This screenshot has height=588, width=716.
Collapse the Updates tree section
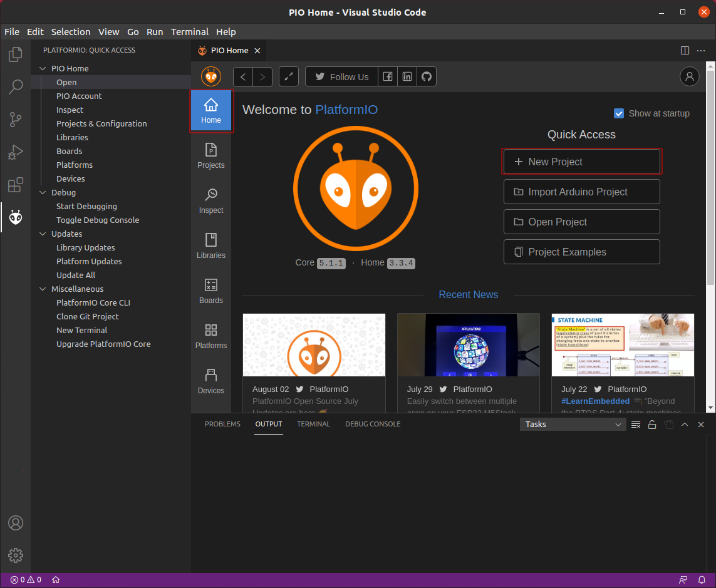coord(43,234)
